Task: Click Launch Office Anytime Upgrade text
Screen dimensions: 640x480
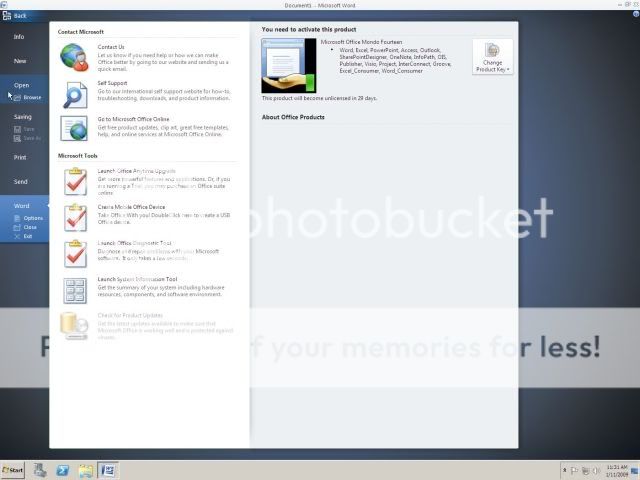Action: [x=136, y=171]
